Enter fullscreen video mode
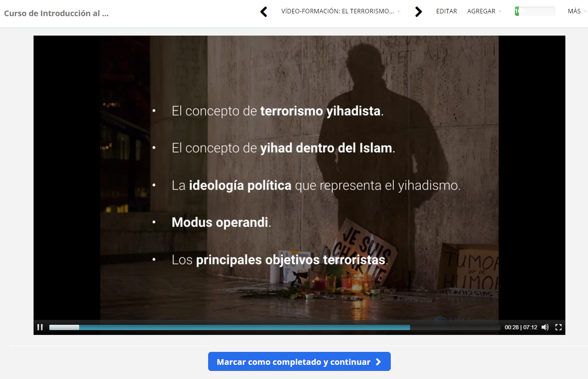This screenshot has height=379, width=588. (x=558, y=327)
